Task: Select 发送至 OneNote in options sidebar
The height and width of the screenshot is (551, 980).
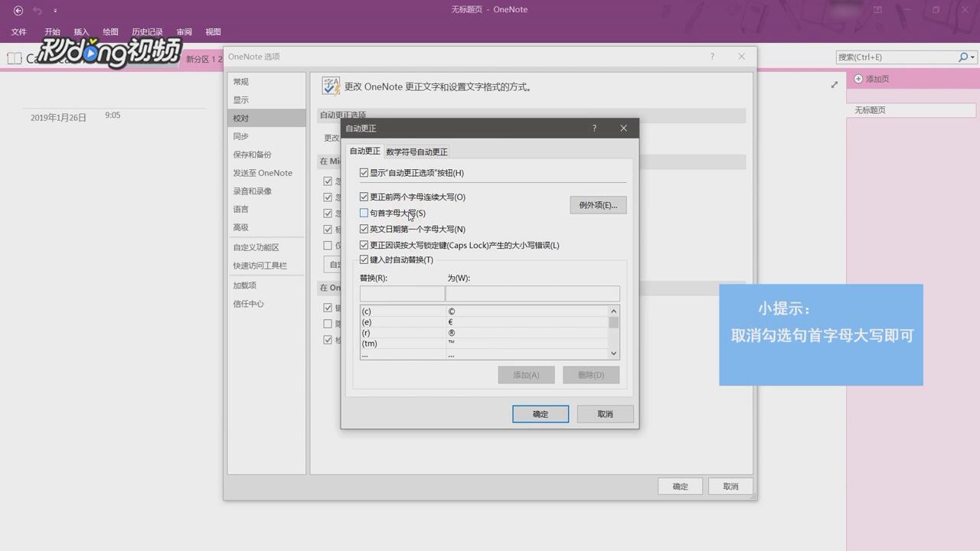Action: point(266,173)
